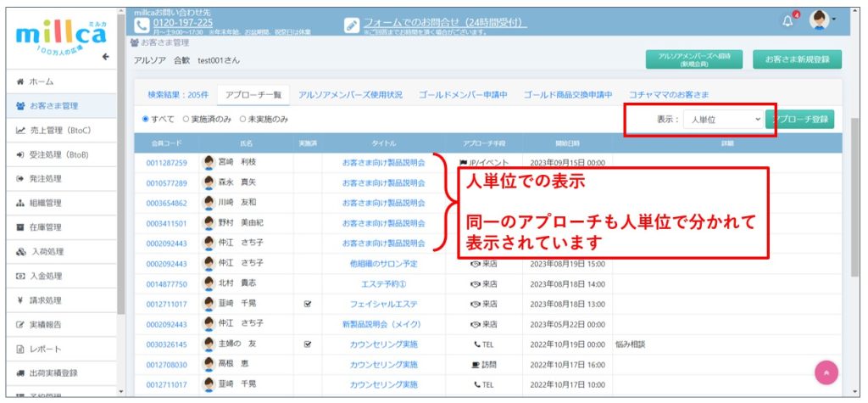868x403 pixels.
Task: Open the user profile avatar menu
Action: coord(818,20)
